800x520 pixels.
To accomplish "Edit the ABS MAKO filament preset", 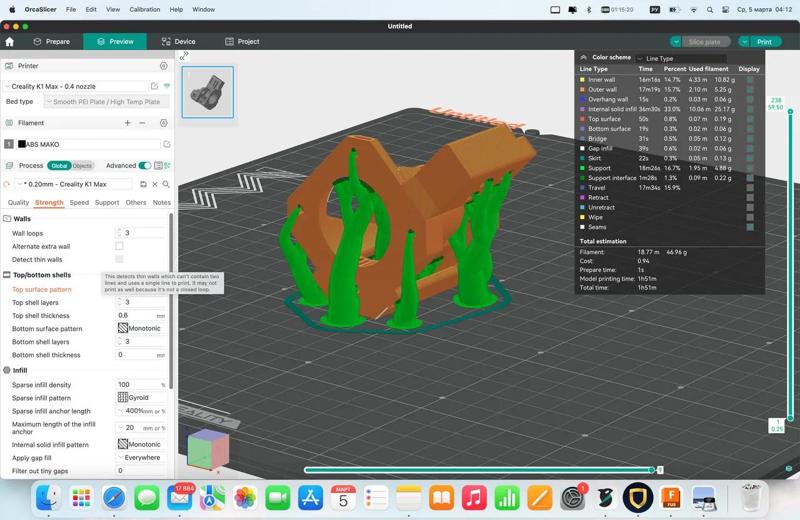I will pyautogui.click(x=166, y=144).
